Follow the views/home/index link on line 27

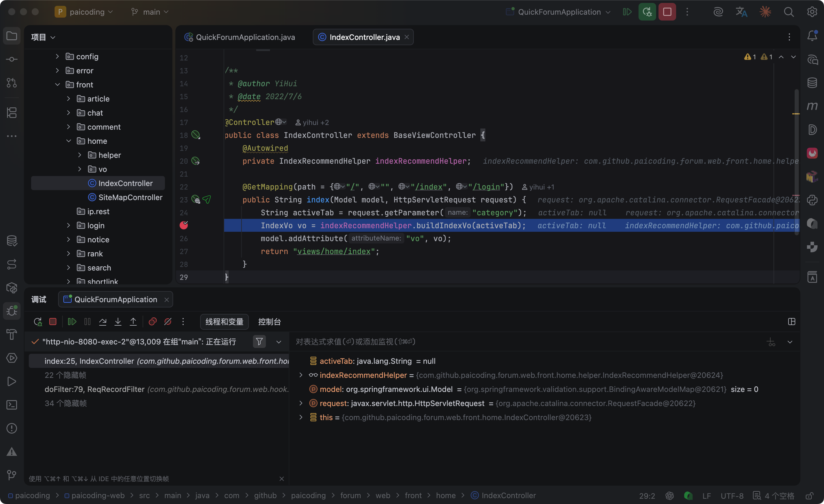click(333, 251)
